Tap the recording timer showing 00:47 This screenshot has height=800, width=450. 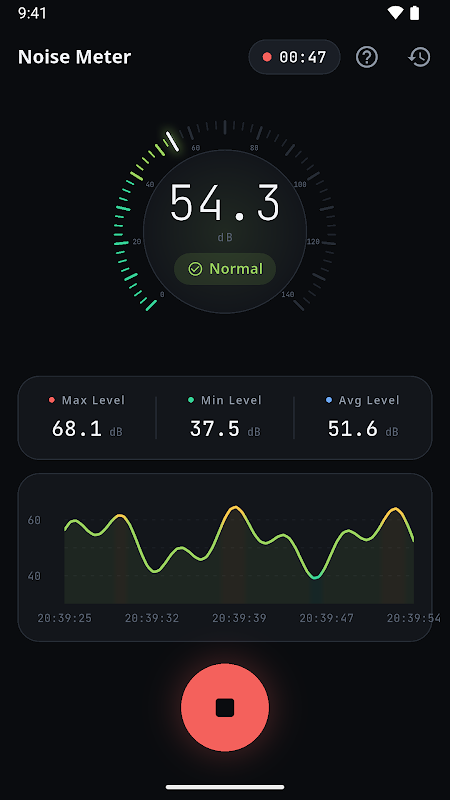tap(294, 57)
